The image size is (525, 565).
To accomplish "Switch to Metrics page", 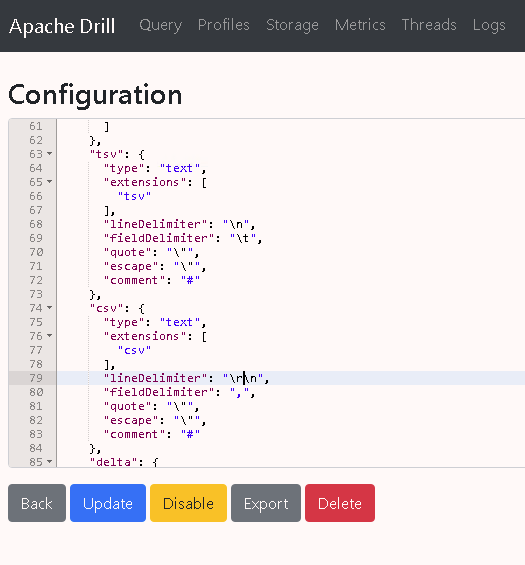I will pyautogui.click(x=360, y=25).
